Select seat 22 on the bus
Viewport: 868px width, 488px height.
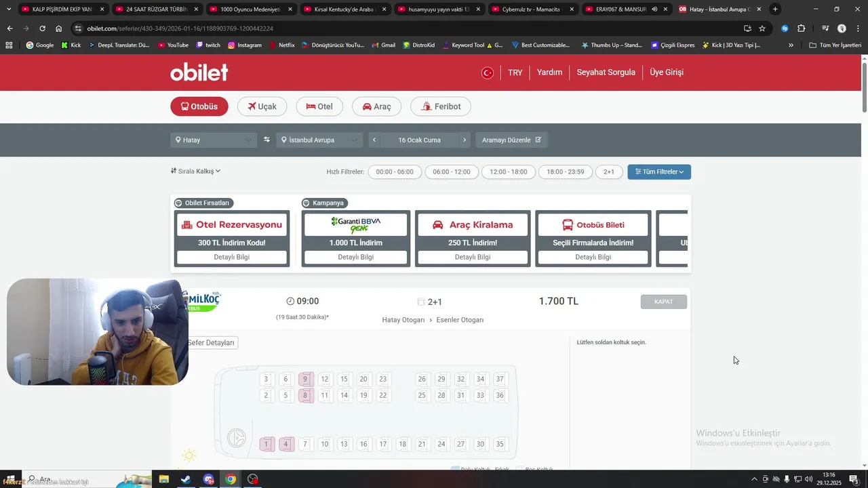pyautogui.click(x=383, y=396)
